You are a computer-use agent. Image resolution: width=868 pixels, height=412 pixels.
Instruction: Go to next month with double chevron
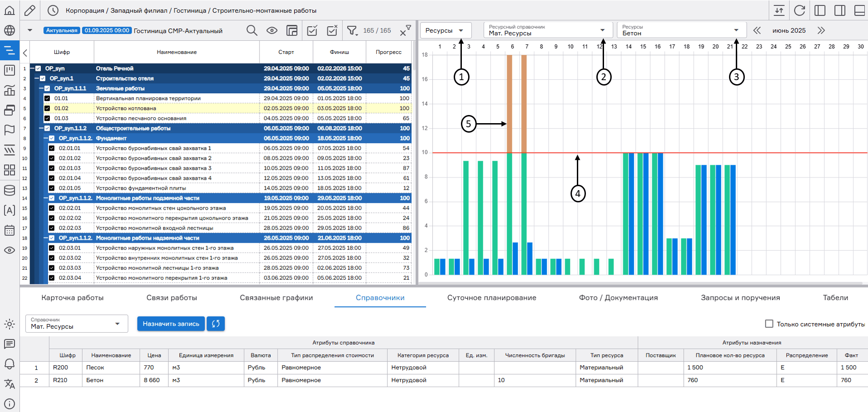pyautogui.click(x=821, y=30)
